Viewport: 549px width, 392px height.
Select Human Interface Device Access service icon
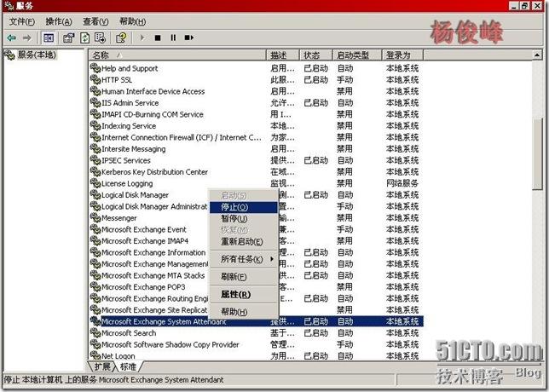tap(95, 91)
